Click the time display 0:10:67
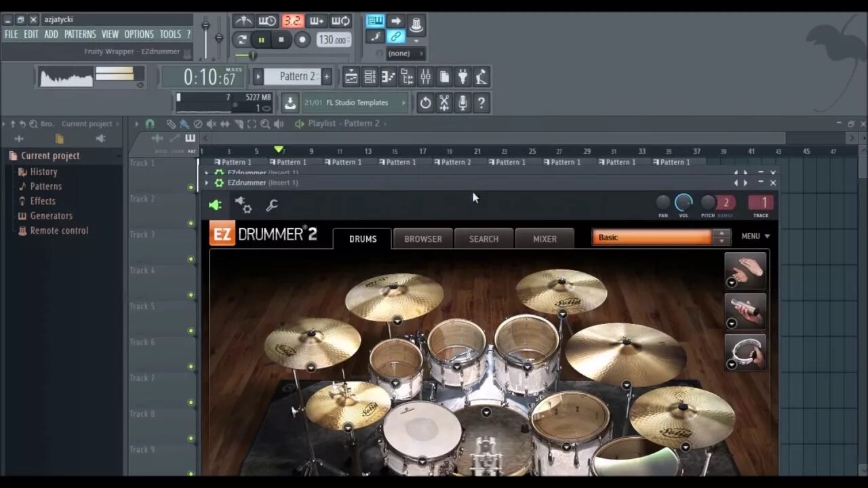The width and height of the screenshot is (868, 488). 203,77
